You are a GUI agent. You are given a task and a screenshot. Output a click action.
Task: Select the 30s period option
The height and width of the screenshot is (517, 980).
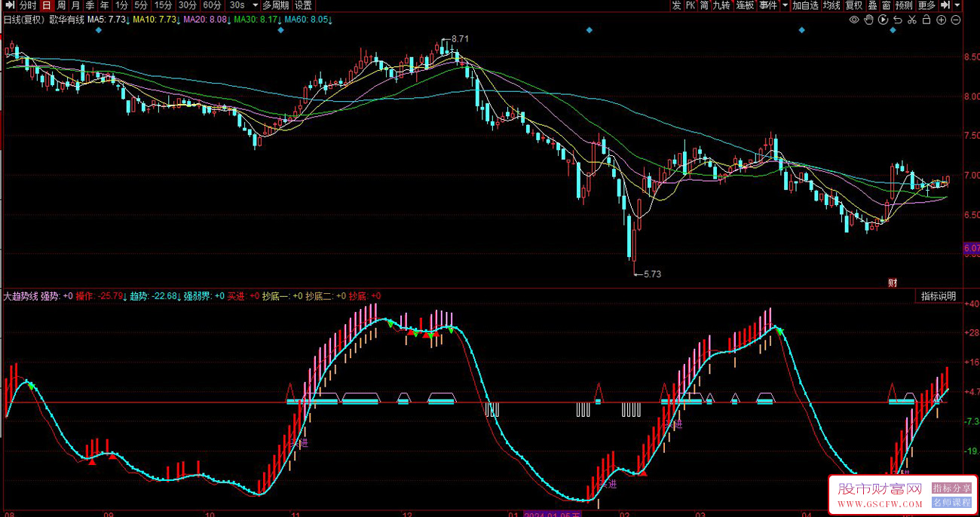[237, 5]
